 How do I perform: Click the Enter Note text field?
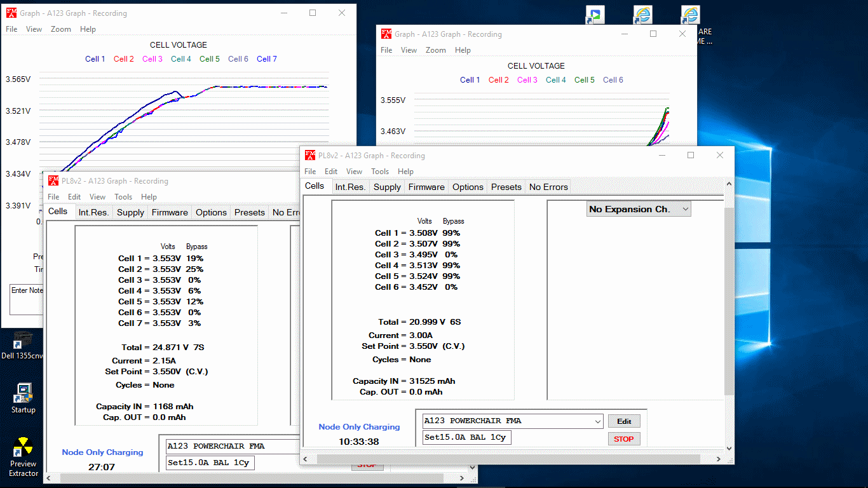click(x=27, y=300)
